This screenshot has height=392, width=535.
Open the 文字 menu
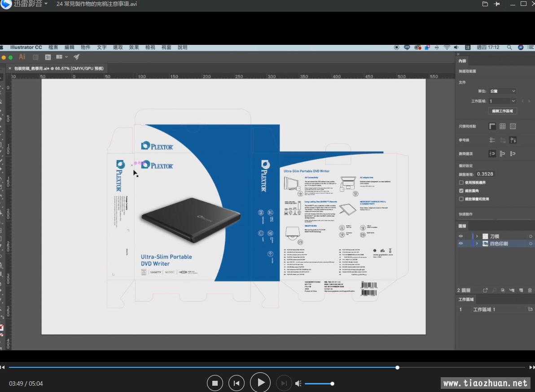click(102, 48)
